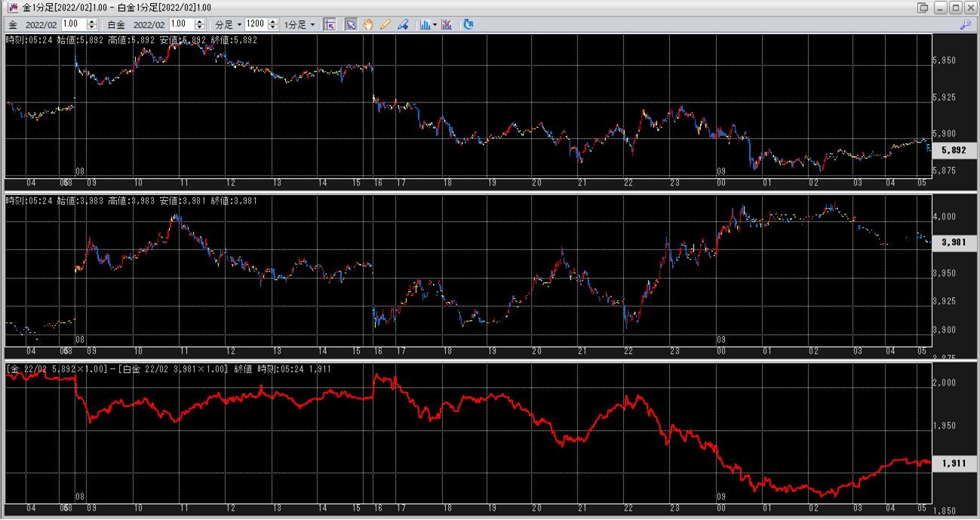
Task: Select the arrow pointer cursor tool
Action: pos(351,24)
